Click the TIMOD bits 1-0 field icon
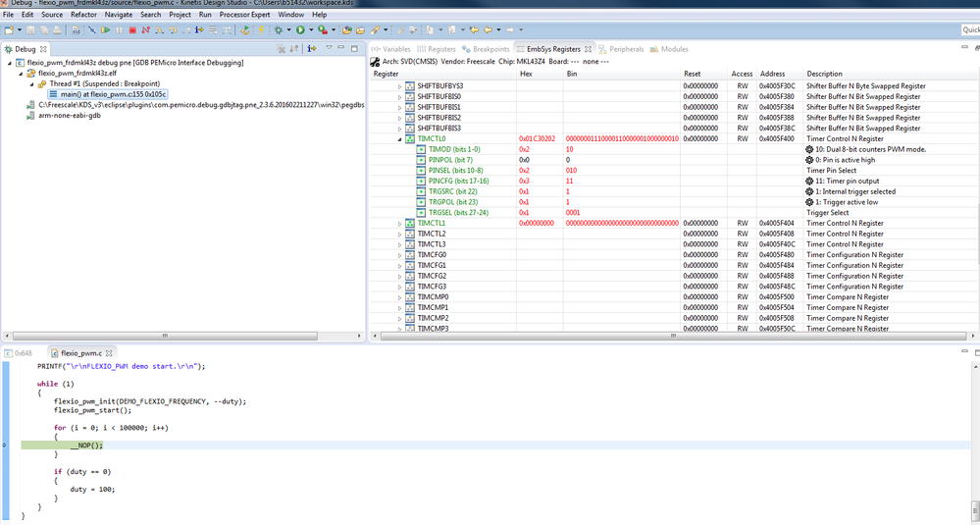 point(421,149)
